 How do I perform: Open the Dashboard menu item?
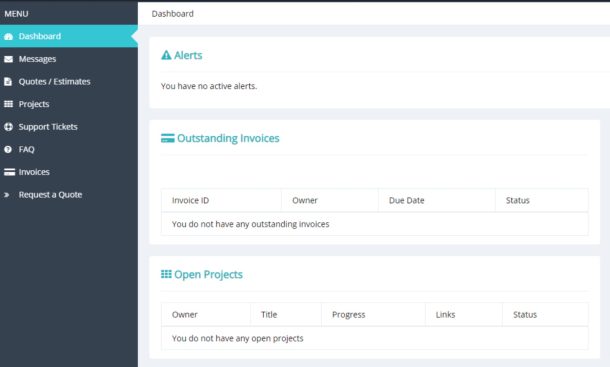coord(69,36)
